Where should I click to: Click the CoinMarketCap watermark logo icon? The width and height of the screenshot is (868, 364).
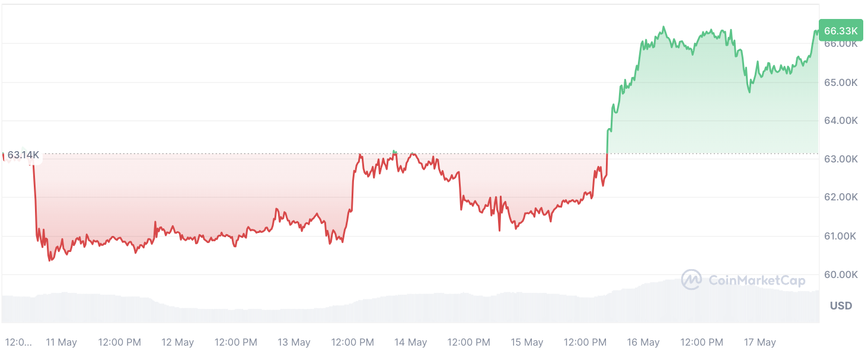point(691,280)
